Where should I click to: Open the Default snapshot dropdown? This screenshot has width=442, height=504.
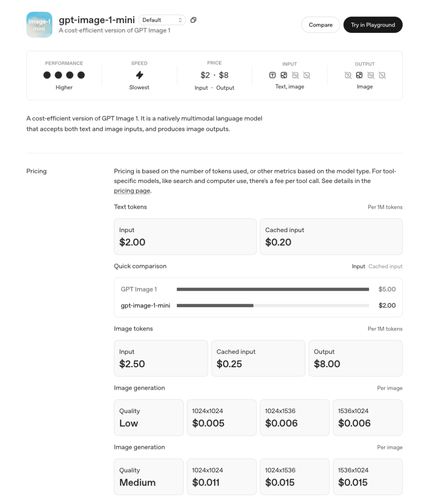pos(162,20)
